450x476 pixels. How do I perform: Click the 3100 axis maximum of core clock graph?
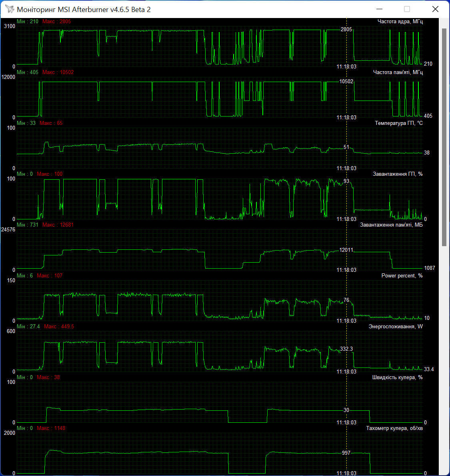10,26
